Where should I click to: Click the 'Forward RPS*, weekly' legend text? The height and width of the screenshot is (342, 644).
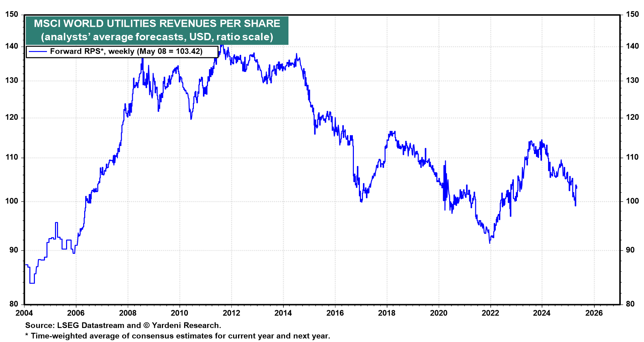[126, 52]
